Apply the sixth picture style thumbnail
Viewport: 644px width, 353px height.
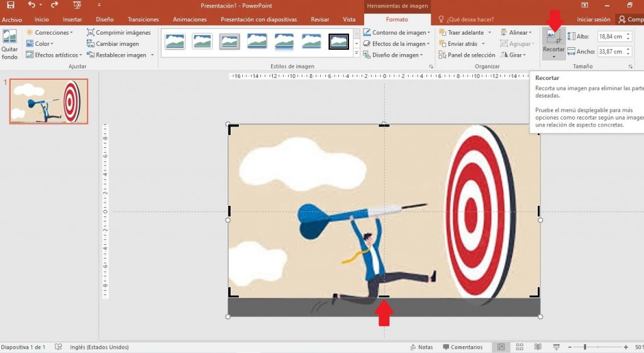point(311,42)
